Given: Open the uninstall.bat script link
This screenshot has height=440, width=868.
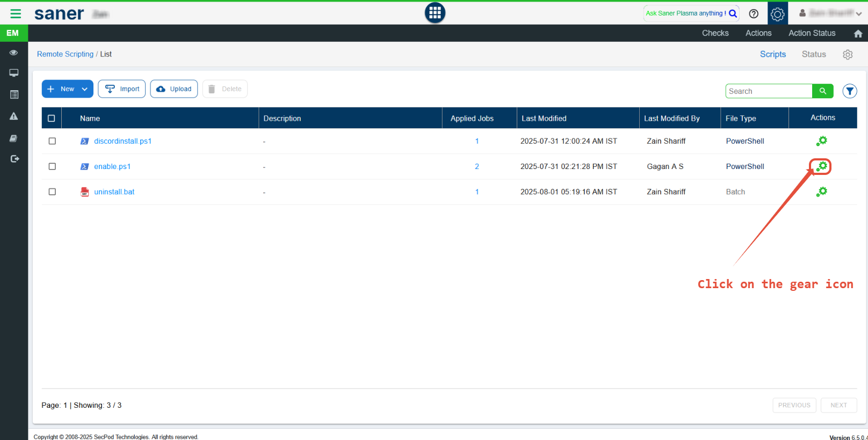Looking at the screenshot, I should click(x=114, y=192).
